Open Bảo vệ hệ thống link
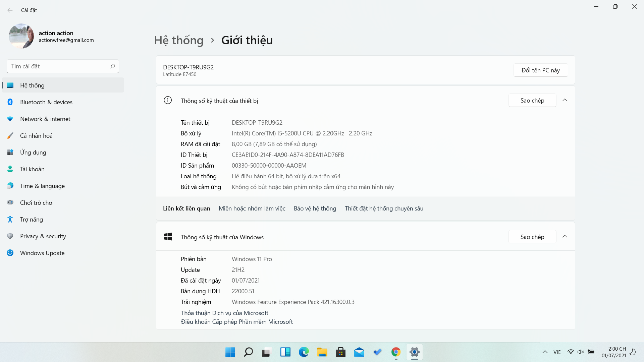The width and height of the screenshot is (644, 362). (315, 208)
